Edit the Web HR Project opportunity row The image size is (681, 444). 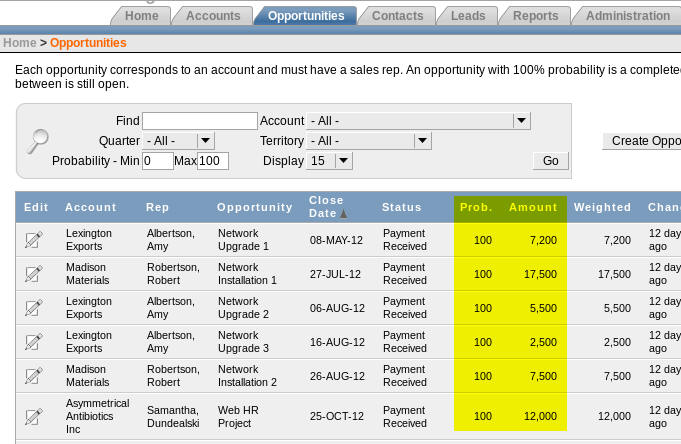click(34, 416)
